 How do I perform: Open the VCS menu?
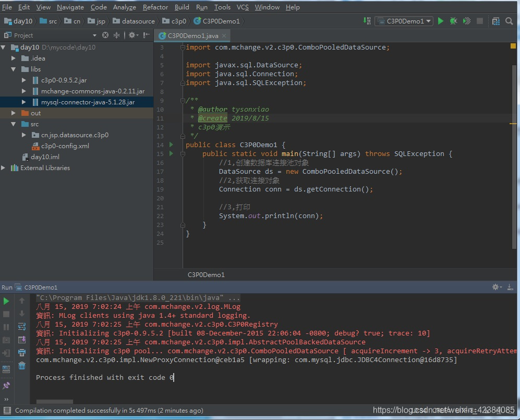pyautogui.click(x=243, y=7)
